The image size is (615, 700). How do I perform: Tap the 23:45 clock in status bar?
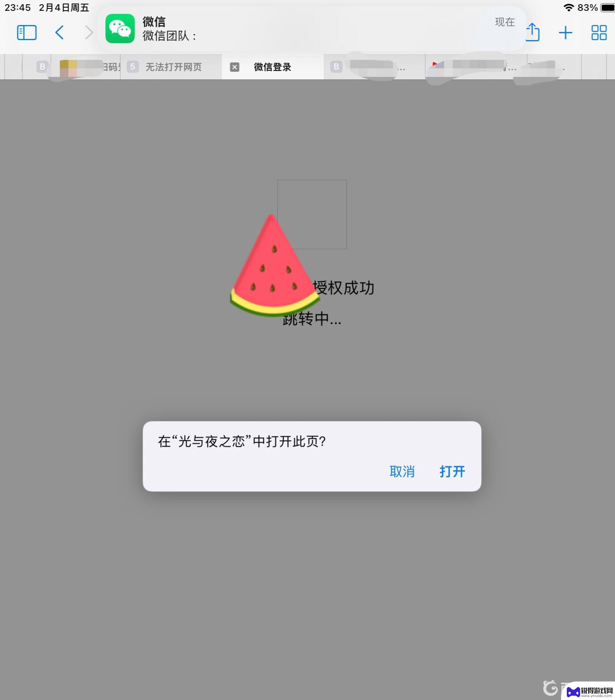click(x=17, y=8)
